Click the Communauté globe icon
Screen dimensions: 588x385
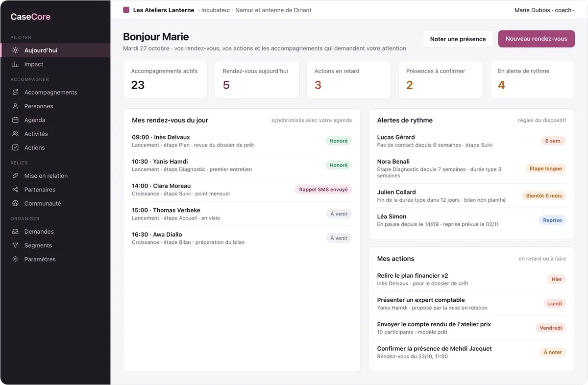tap(15, 203)
